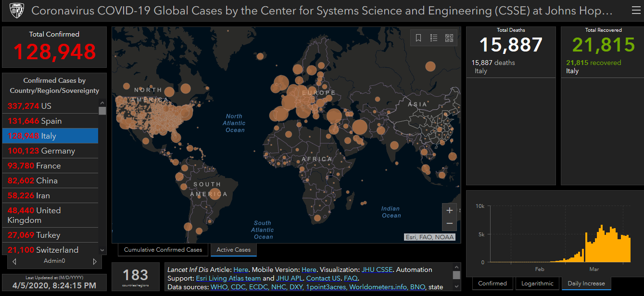The image size is (644, 296).
Task: Show the map legend icon
Action: 434,38
